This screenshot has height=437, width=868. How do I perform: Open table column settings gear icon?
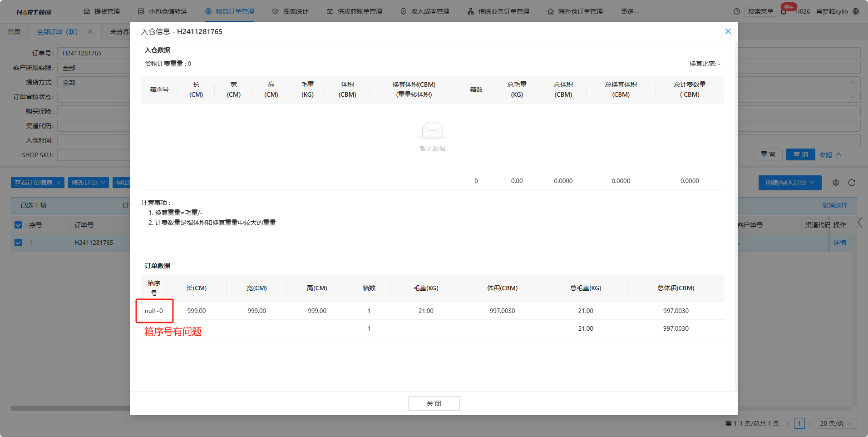point(835,183)
